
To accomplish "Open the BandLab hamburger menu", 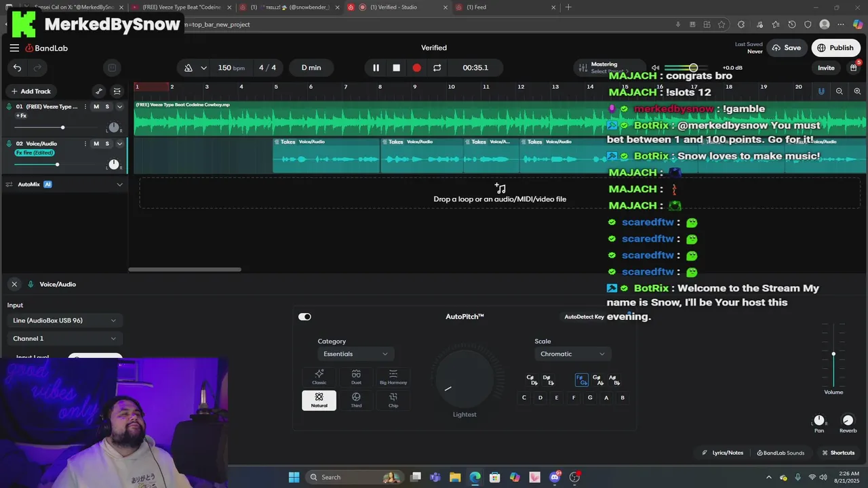I will click(14, 48).
